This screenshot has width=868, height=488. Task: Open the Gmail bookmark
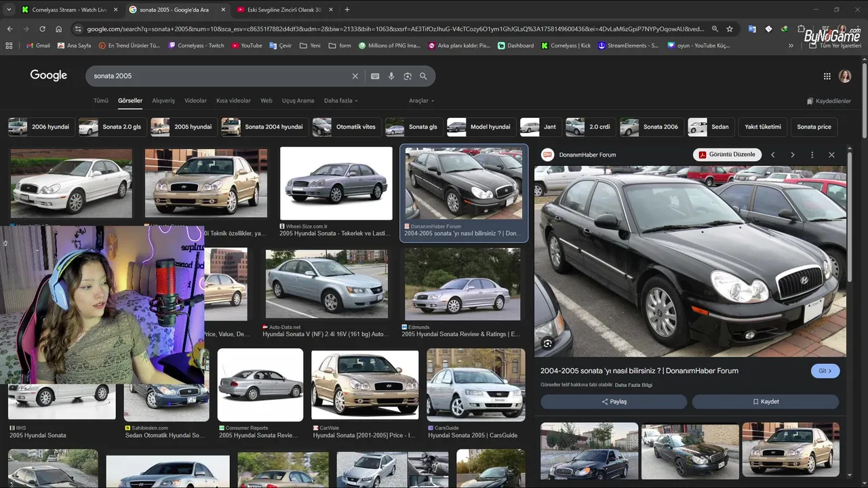pos(38,45)
